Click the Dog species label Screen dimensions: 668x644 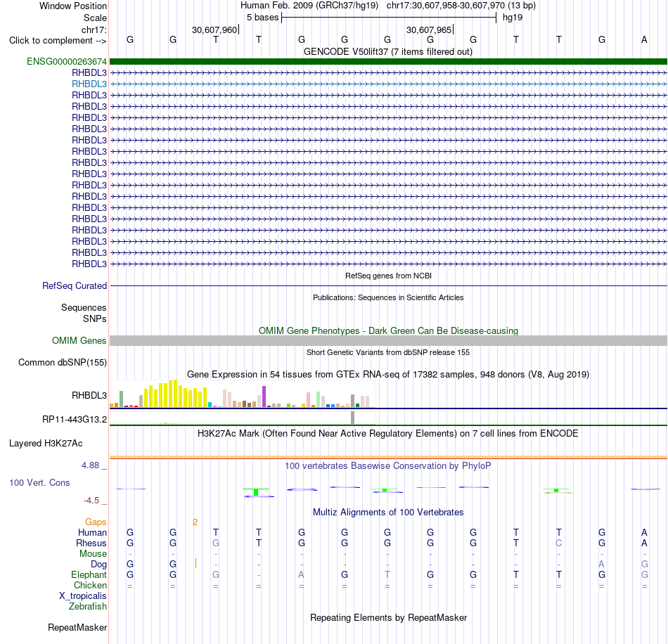click(x=98, y=565)
